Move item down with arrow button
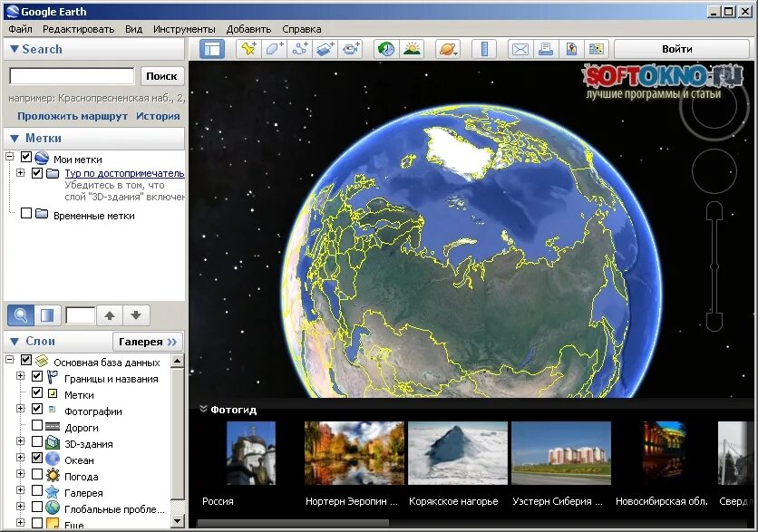Screen dimensions: 758x532 point(136,315)
